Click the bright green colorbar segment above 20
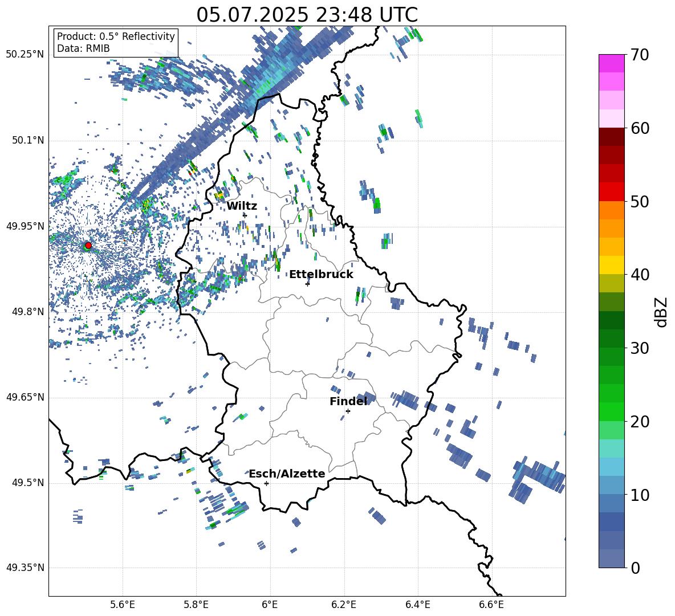 coord(612,411)
